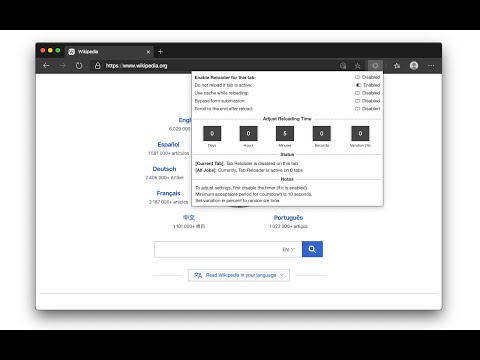480x360 pixels.
Task: Click the Wikipedia tab favicon
Action: tap(71, 52)
